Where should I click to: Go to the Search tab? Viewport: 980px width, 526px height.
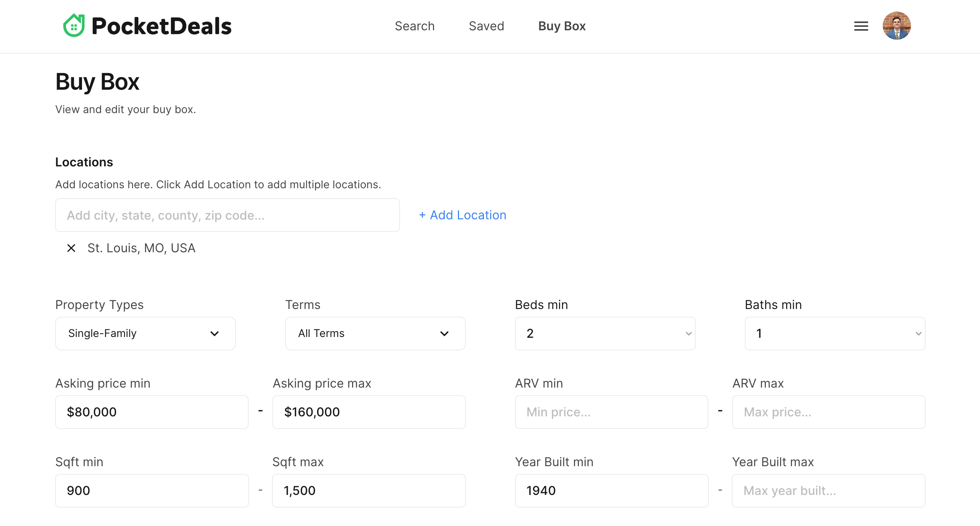click(x=415, y=26)
